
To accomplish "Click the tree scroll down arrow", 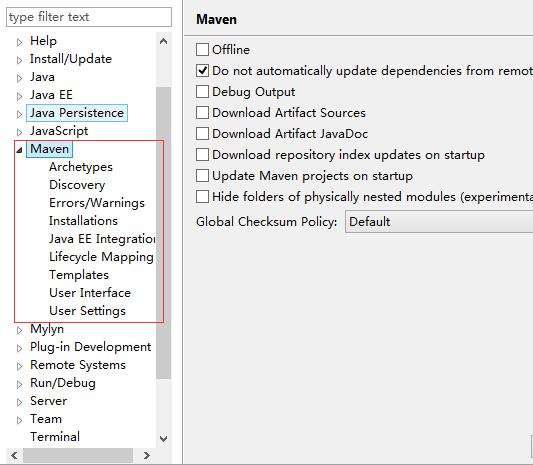I will [164, 439].
